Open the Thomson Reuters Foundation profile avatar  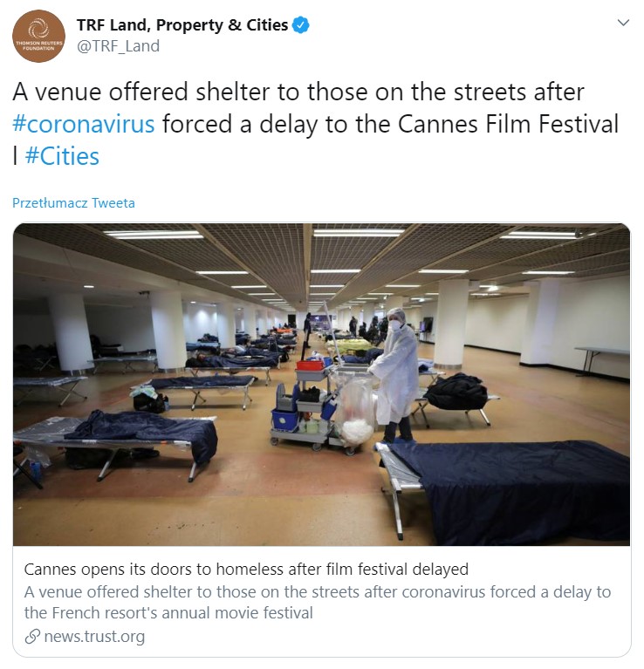pos(38,37)
